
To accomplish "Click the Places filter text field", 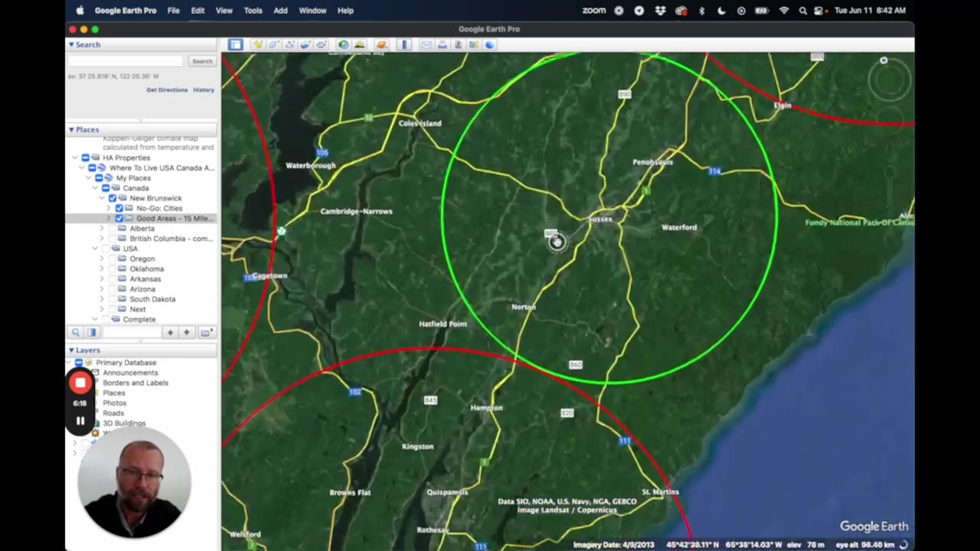I will [132, 332].
